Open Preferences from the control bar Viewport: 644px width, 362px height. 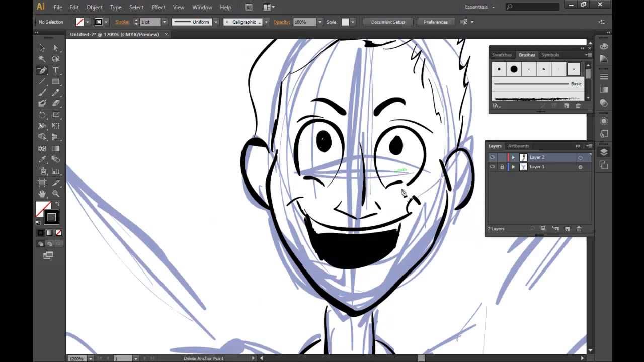pyautogui.click(x=435, y=22)
